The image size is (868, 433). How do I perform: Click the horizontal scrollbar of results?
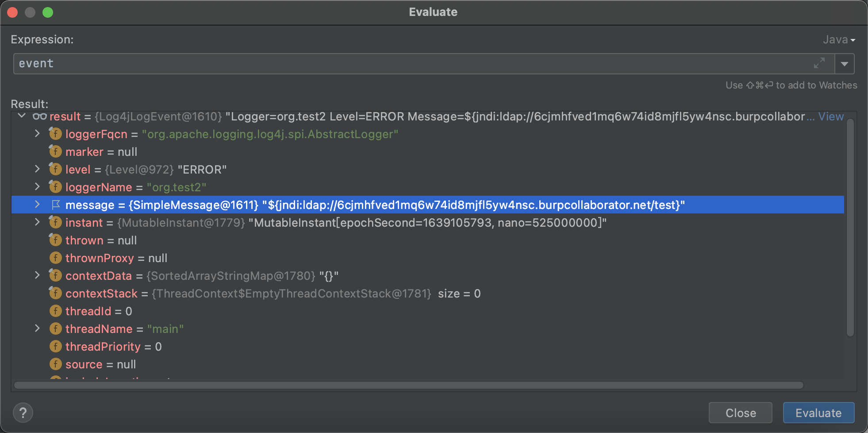click(409, 385)
